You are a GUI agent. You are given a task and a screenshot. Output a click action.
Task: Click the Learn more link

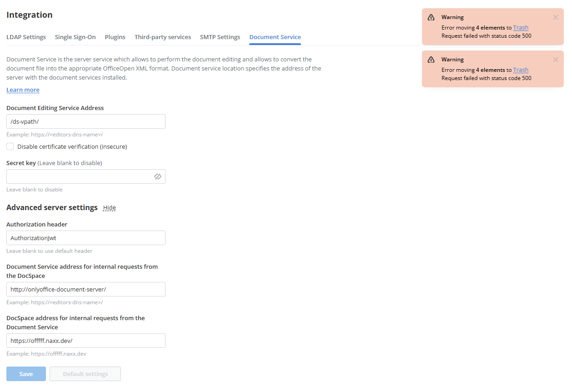click(23, 90)
